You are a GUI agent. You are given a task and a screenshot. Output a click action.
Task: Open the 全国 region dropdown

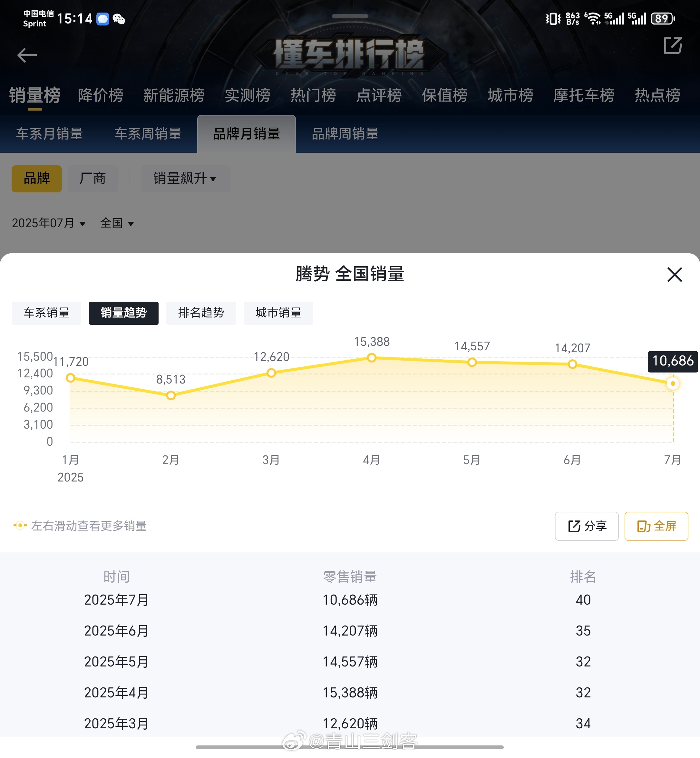tap(117, 223)
